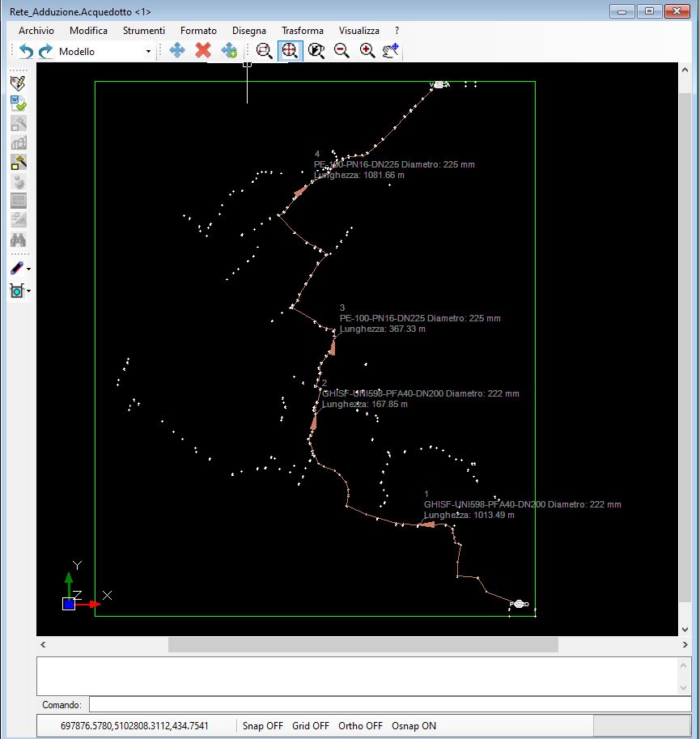
Task: Toggle Osnap ON in status bar
Action: (x=414, y=726)
